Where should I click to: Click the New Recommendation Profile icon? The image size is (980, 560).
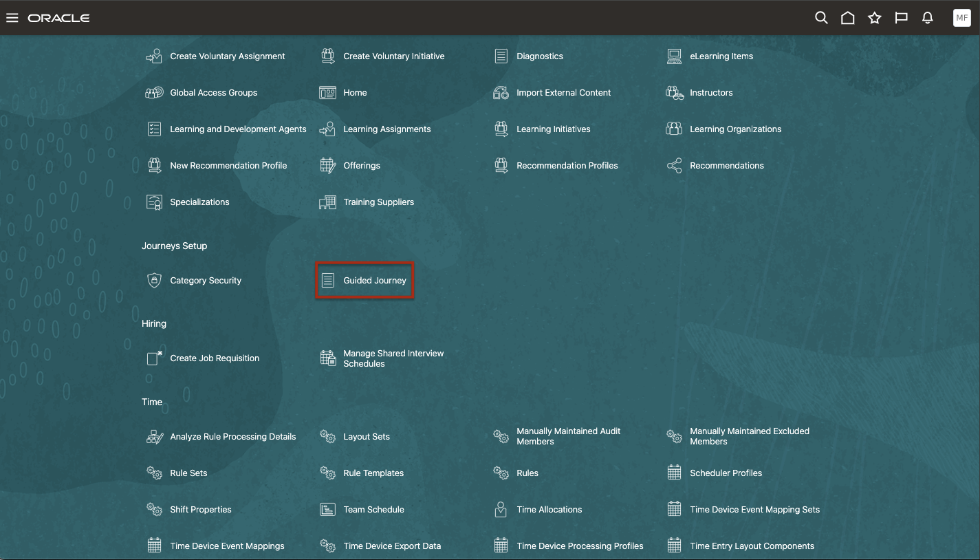pos(154,166)
